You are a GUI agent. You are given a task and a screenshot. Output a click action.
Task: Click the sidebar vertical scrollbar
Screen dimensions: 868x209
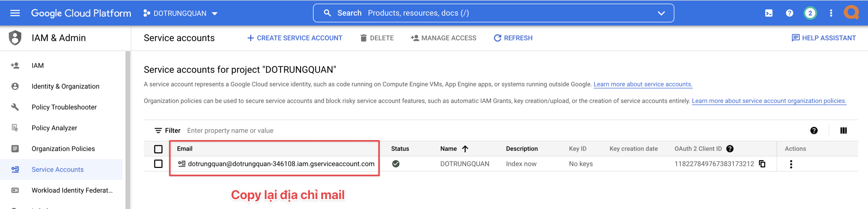pos(128,130)
